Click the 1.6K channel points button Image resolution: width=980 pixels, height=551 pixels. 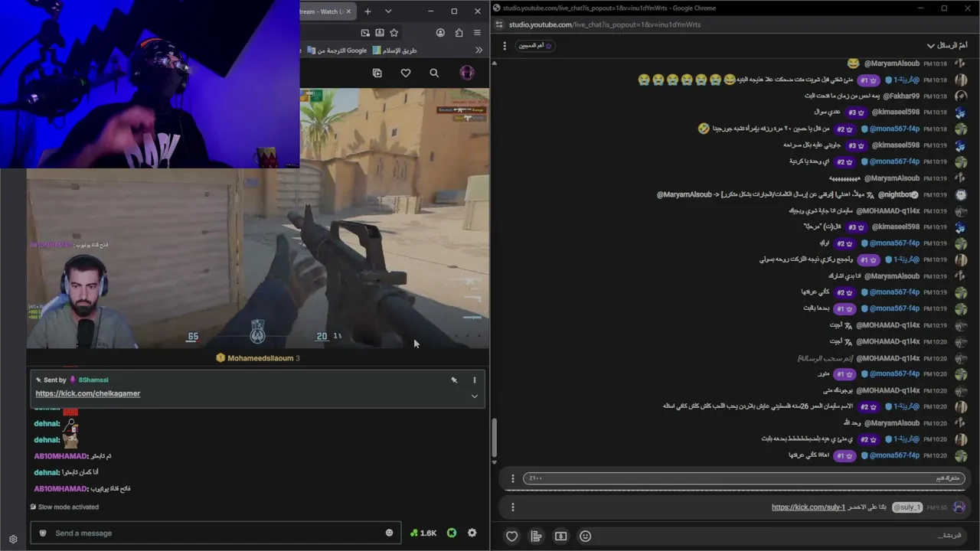pos(423,533)
